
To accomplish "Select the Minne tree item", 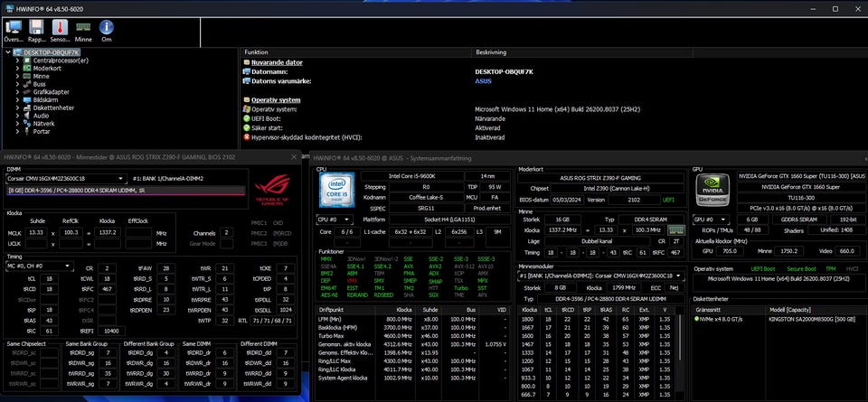I will (x=41, y=76).
